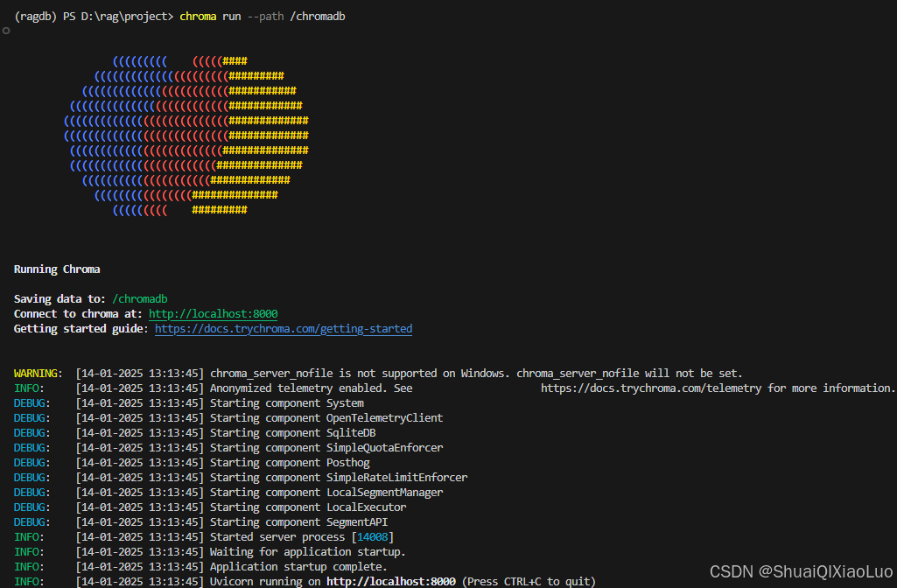Click 'Uvicorn running on' log text
Viewport: 897px width, 588px height.
pyautogui.click(x=265, y=581)
